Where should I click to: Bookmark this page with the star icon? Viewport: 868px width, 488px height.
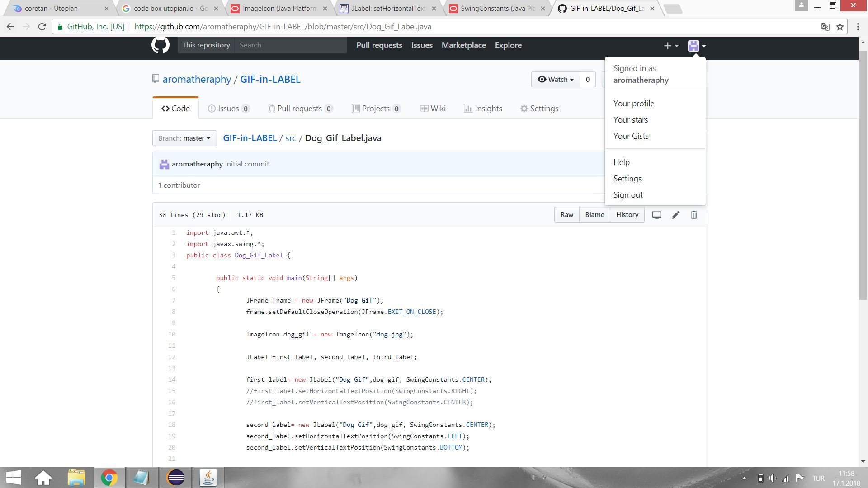[x=840, y=27]
